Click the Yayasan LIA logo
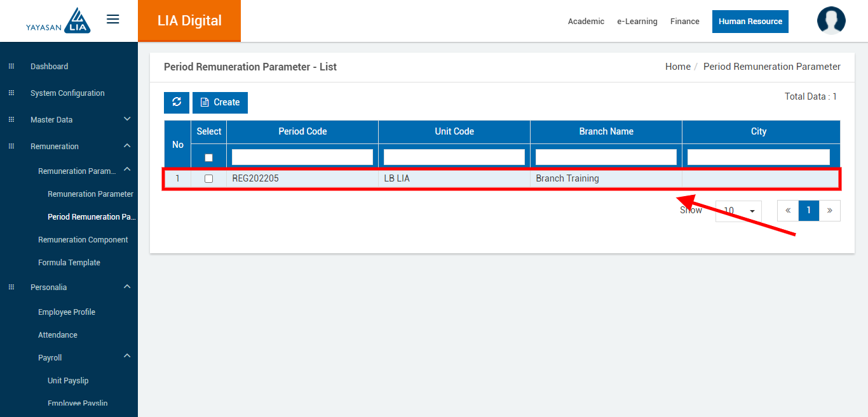This screenshot has width=868, height=417. 58,20
